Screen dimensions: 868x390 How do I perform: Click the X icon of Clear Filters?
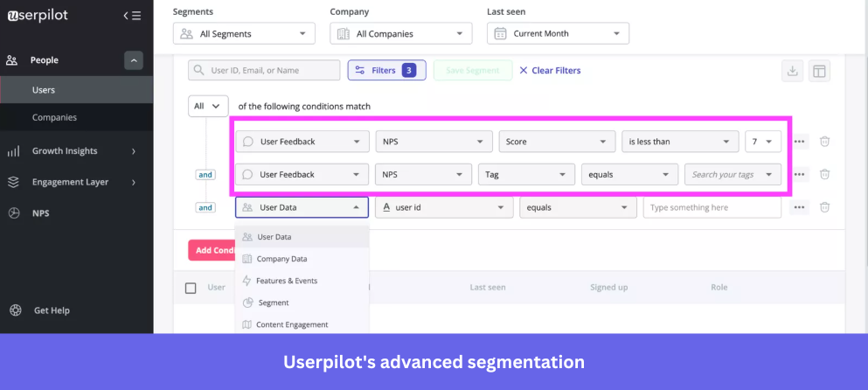[x=523, y=70]
